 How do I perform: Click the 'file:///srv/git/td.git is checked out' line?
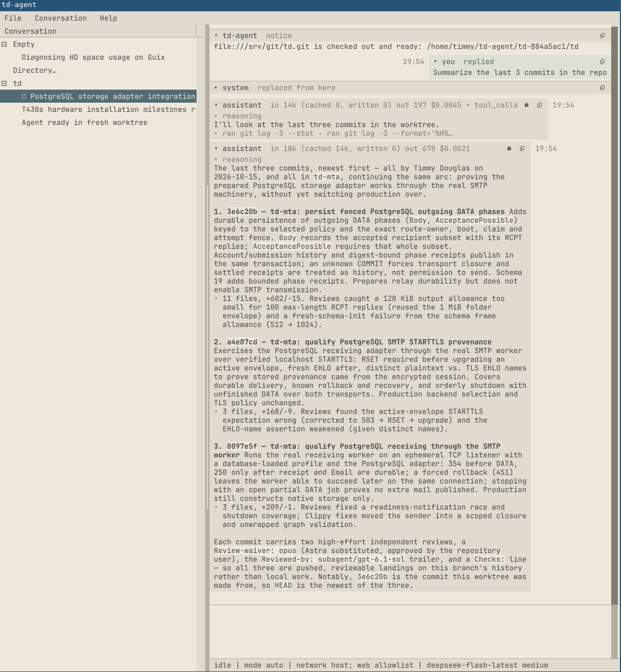tap(396, 46)
